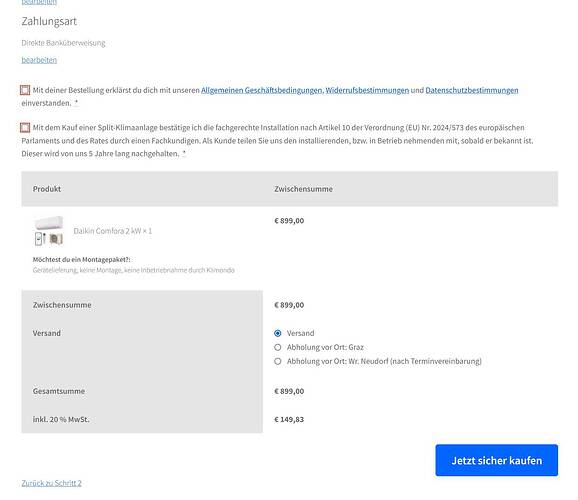Click the Daikin Comfora product thumbnail

point(49,231)
